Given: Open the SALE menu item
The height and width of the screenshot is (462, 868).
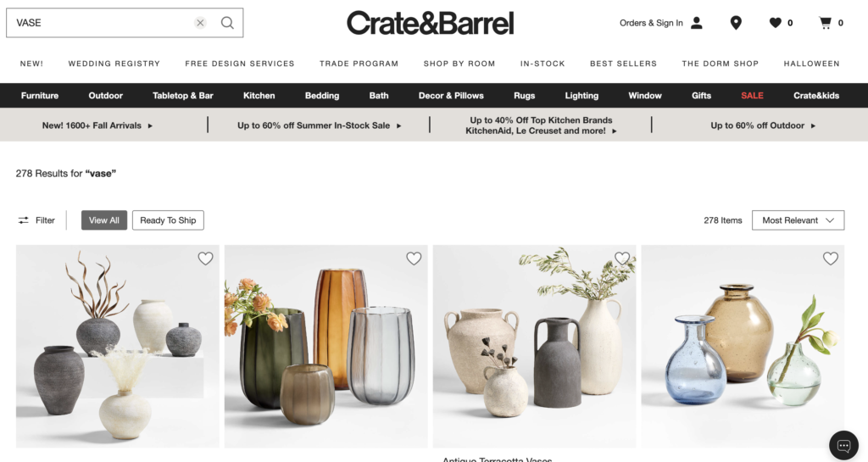Looking at the screenshot, I should (x=752, y=95).
